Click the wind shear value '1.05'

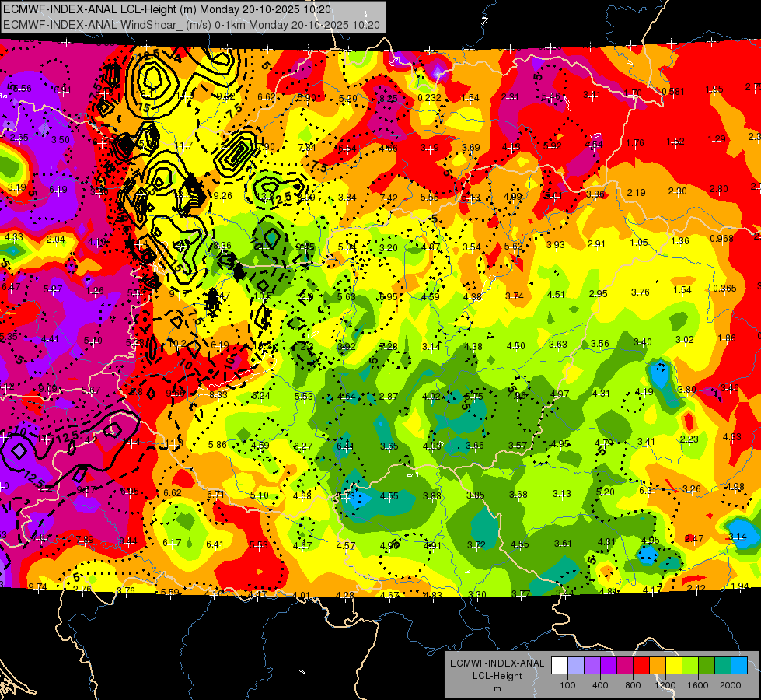coord(639,243)
